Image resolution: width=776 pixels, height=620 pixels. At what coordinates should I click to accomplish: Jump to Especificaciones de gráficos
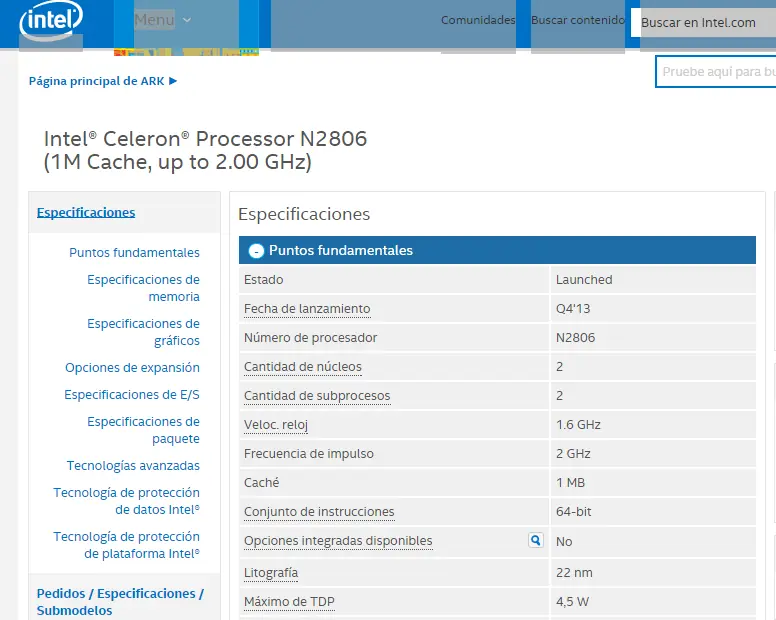tap(143, 332)
